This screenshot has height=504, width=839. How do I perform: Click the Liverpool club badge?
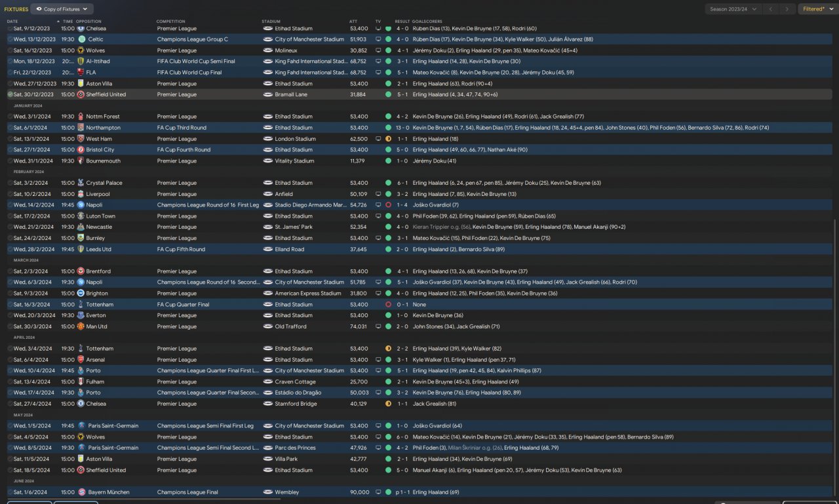pos(81,194)
